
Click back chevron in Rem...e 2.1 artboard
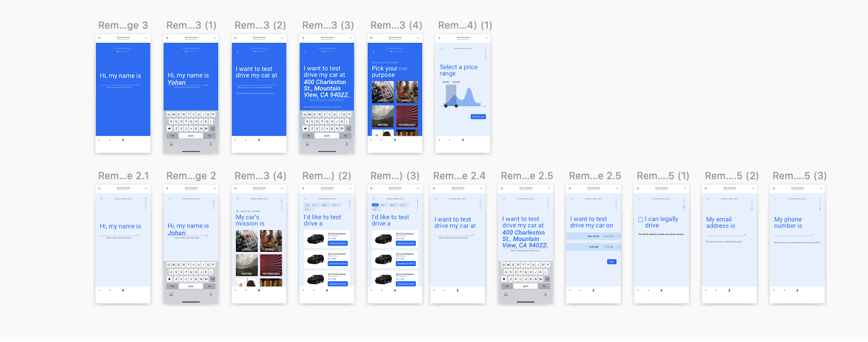click(x=101, y=199)
